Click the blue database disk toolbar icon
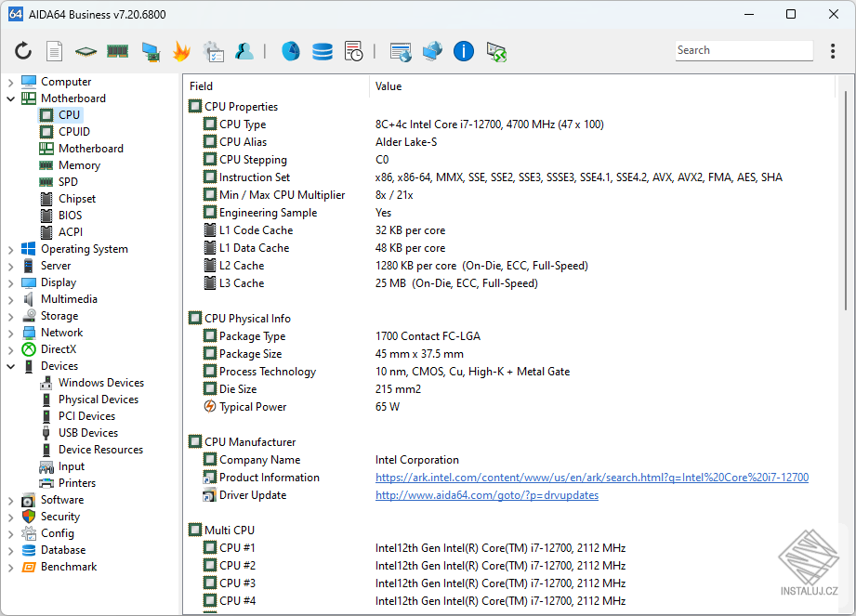856x616 pixels. point(323,51)
